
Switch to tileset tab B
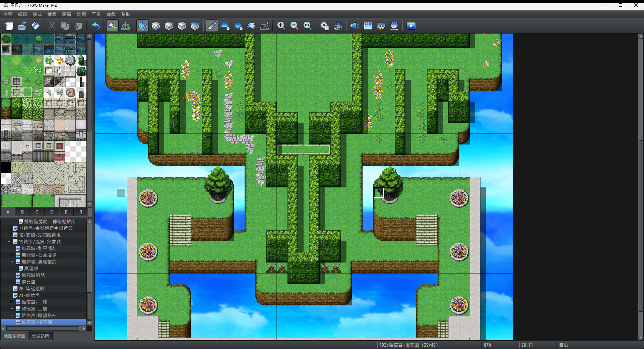[x=22, y=212]
